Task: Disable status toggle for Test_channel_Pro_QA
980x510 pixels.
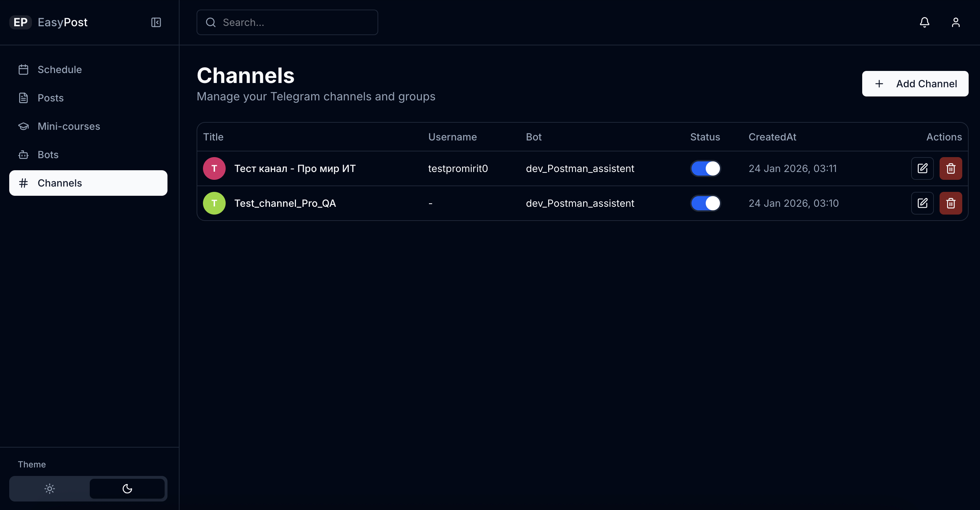Action: coord(705,203)
